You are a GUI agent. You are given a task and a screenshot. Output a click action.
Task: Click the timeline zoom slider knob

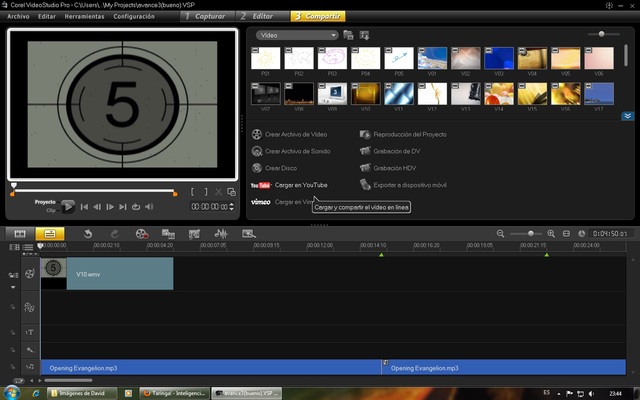(x=531, y=233)
